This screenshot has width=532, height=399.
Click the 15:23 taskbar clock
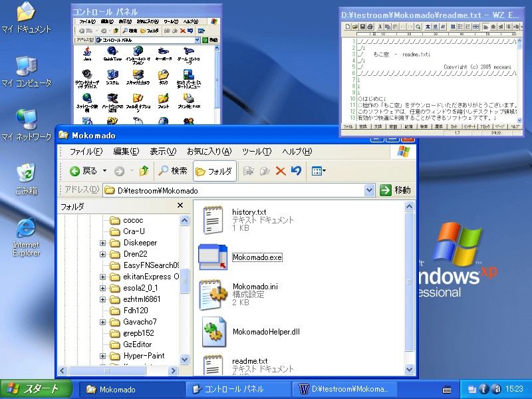514,389
